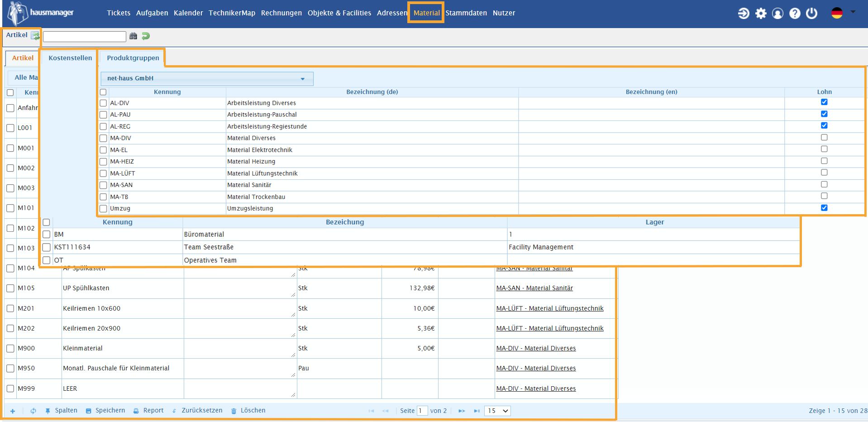The width and height of the screenshot is (868, 422).
Task: Open the Tickets menu
Action: point(119,13)
